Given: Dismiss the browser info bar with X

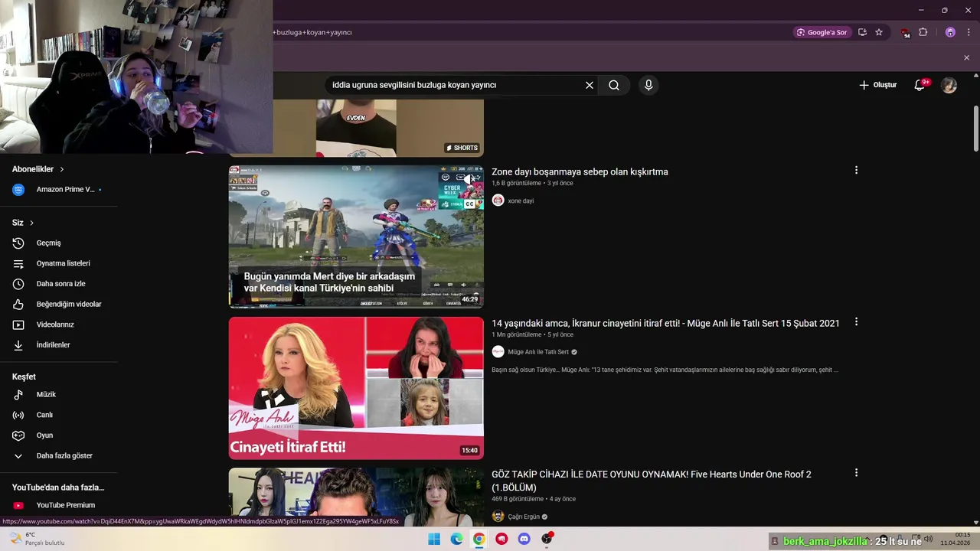Looking at the screenshot, I should [966, 57].
